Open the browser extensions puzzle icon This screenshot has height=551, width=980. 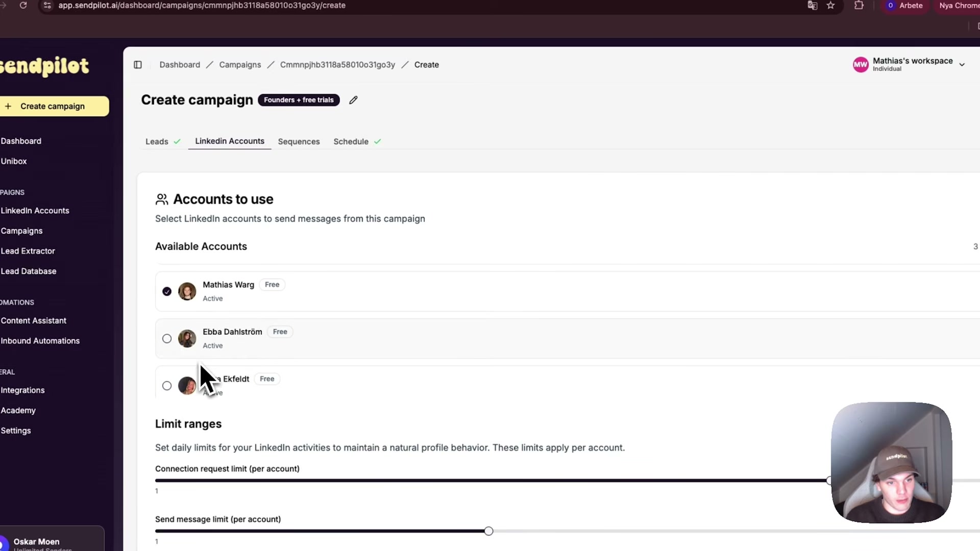coord(859,5)
